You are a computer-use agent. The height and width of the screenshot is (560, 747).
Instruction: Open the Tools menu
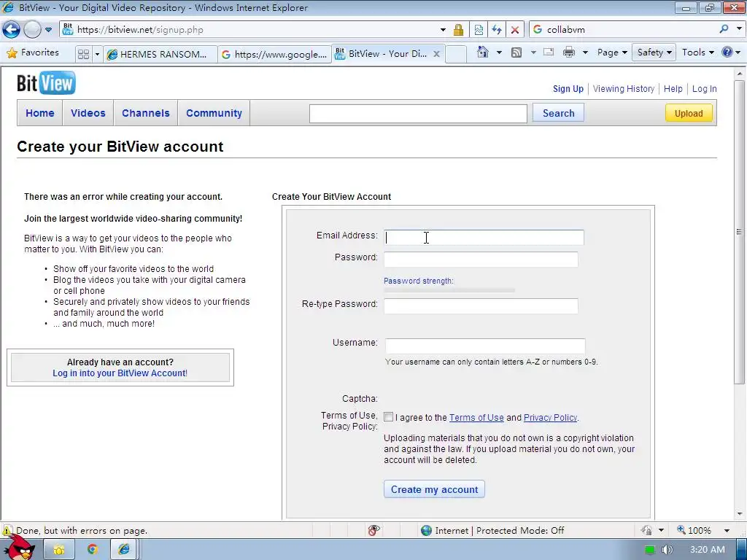click(x=697, y=52)
